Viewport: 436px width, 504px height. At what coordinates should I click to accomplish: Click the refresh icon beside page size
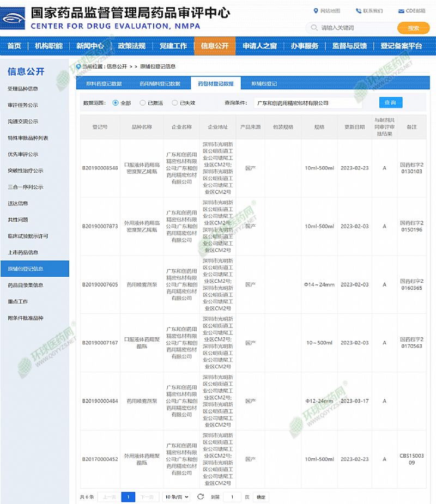click(x=201, y=497)
